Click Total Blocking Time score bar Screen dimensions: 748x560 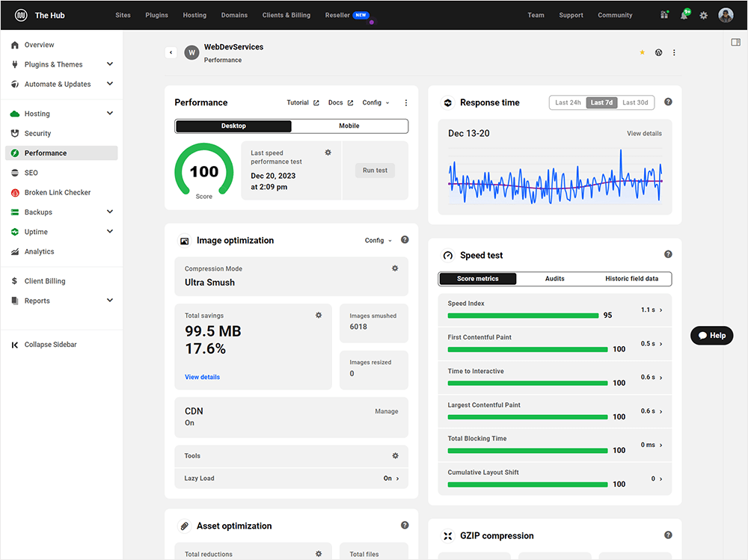click(x=527, y=451)
